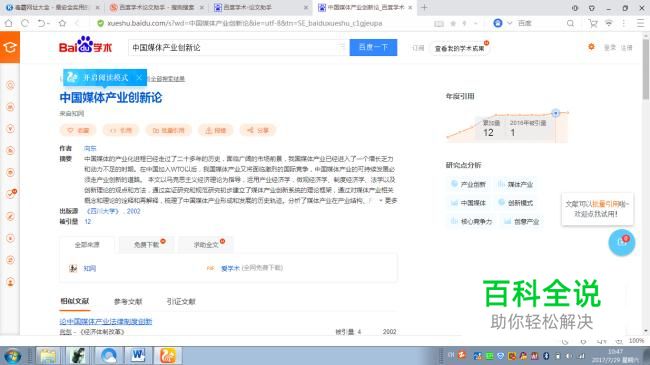This screenshot has width=650, height=365.
Task: Click the 注册 register link
Action: tap(626, 48)
